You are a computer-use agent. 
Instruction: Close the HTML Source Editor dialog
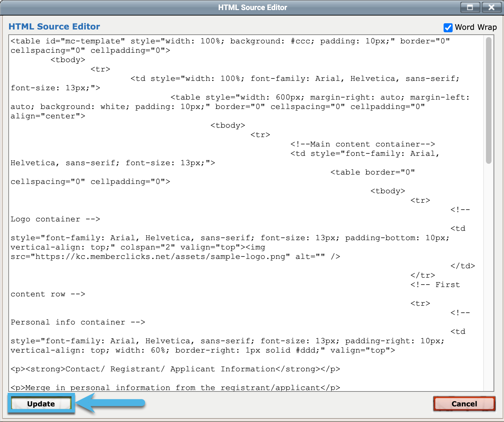(491, 7)
